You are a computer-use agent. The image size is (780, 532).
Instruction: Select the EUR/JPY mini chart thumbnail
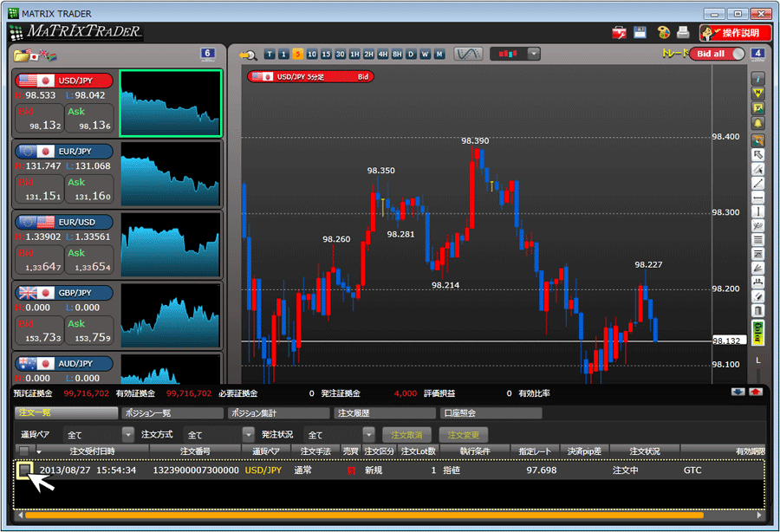point(170,173)
